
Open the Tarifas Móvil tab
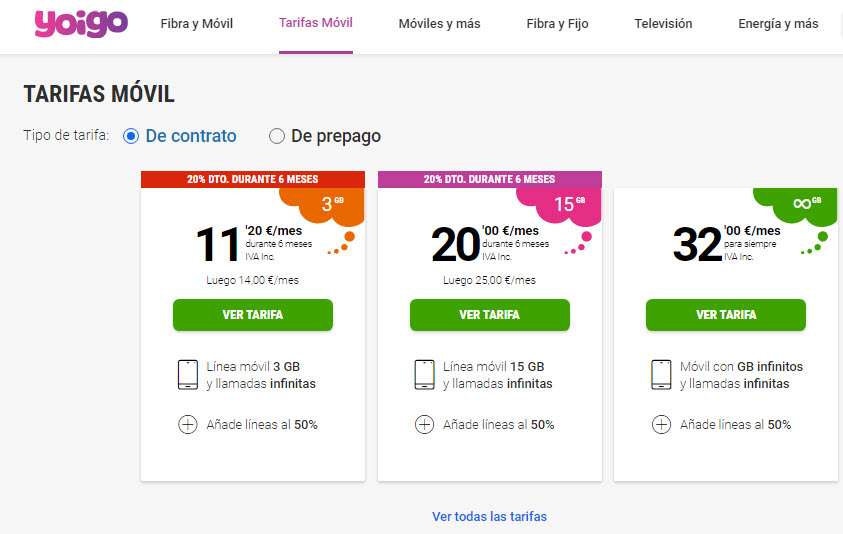coord(316,23)
